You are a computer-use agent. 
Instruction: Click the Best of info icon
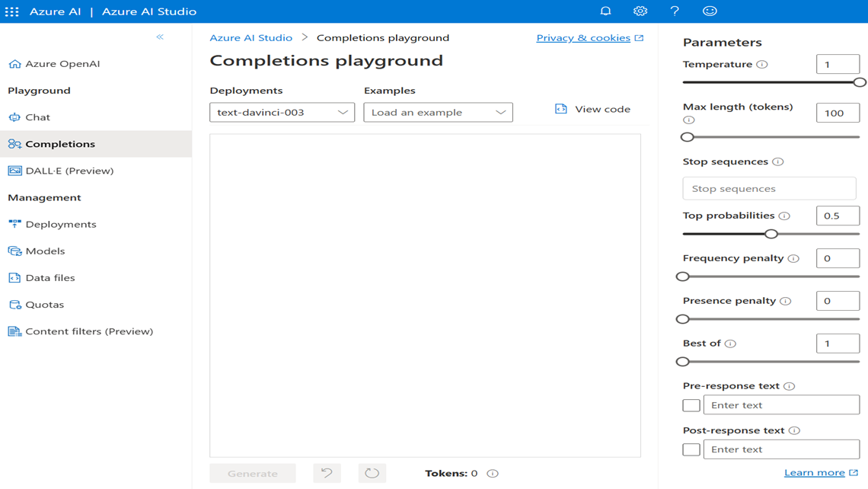point(730,344)
